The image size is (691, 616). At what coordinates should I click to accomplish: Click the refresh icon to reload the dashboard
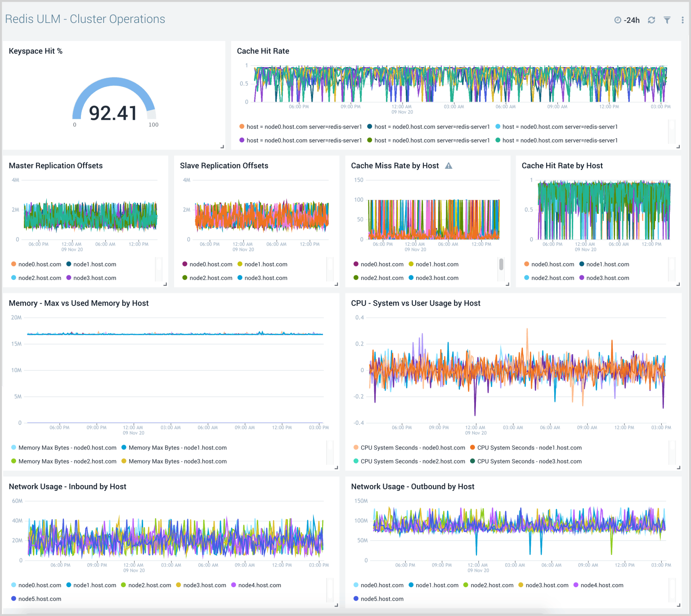(x=651, y=20)
